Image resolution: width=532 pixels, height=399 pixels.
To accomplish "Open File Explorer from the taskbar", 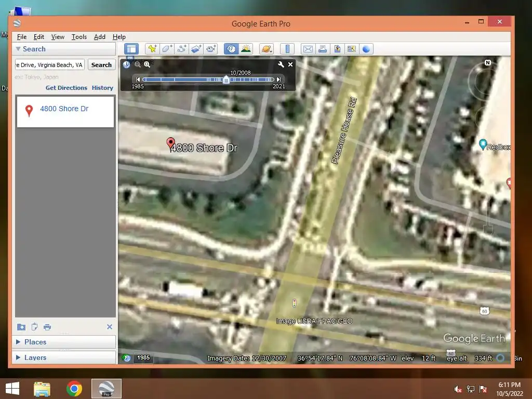I will (42, 389).
